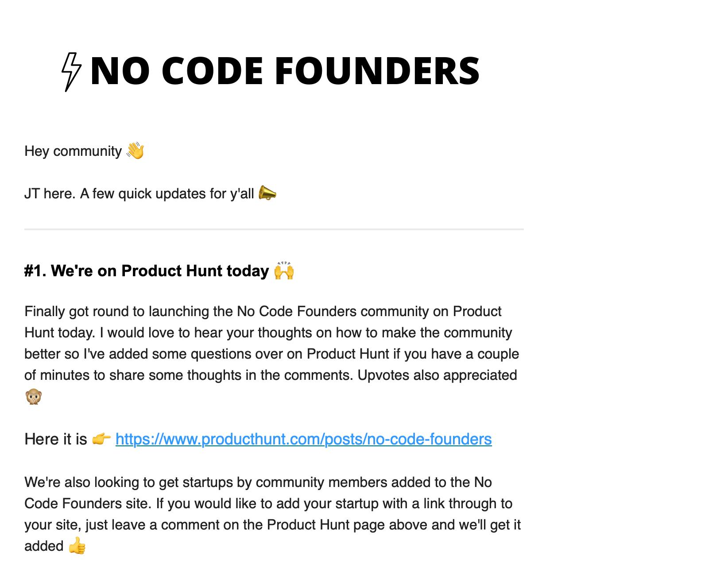Click paragraph starting 'We're also looking to get startups'
Image resolution: width=728 pixels, height=568 pixels.
[273, 514]
